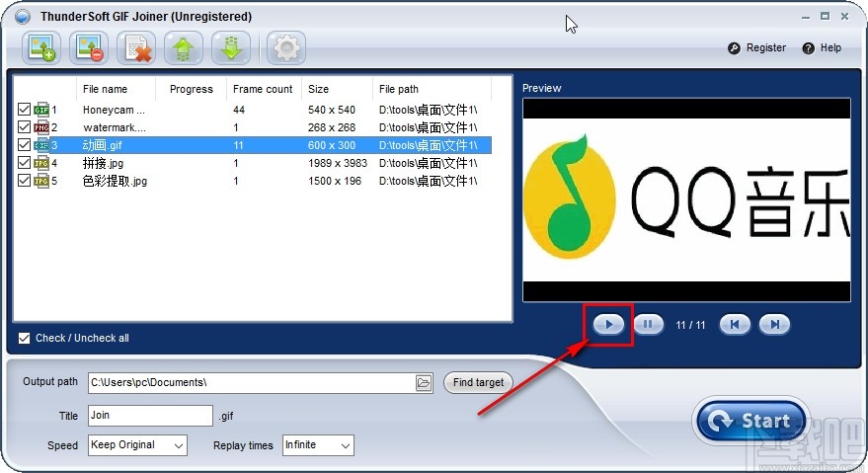
Task: Click the Register key icon
Action: pos(734,48)
